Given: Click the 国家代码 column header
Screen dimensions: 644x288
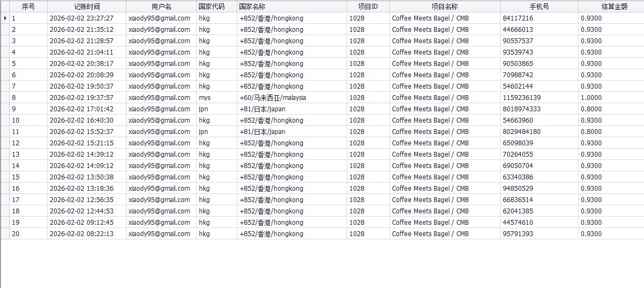Looking at the screenshot, I should (217, 6).
